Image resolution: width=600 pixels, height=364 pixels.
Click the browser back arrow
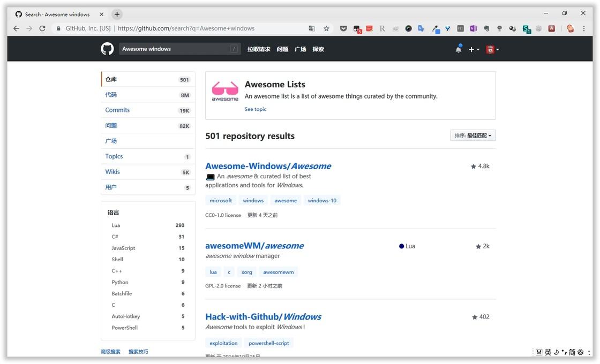point(16,28)
